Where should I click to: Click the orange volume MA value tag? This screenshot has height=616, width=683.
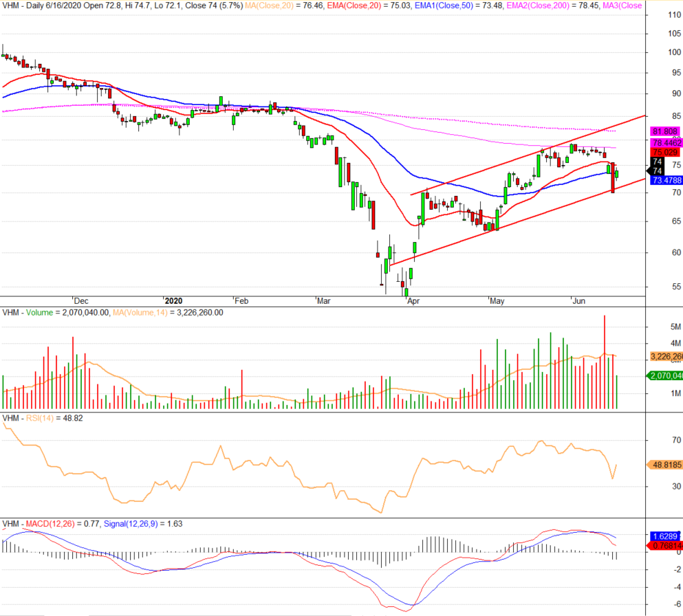pyautogui.click(x=666, y=357)
